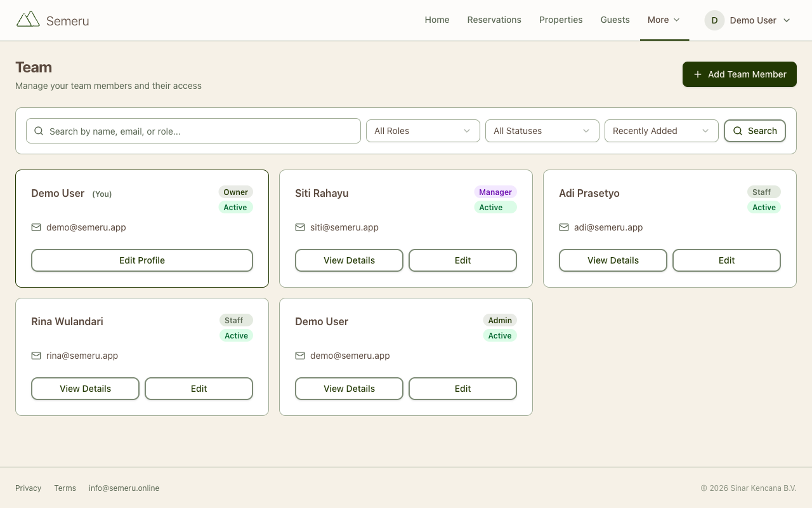Open the Terms link in footer
This screenshot has height=508, width=812.
point(65,488)
